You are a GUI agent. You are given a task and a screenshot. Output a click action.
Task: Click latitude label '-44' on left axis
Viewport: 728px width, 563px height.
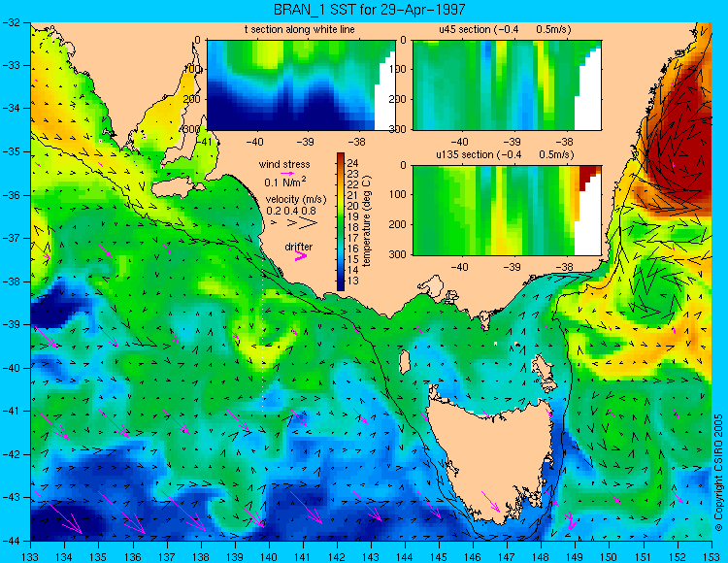(12, 541)
